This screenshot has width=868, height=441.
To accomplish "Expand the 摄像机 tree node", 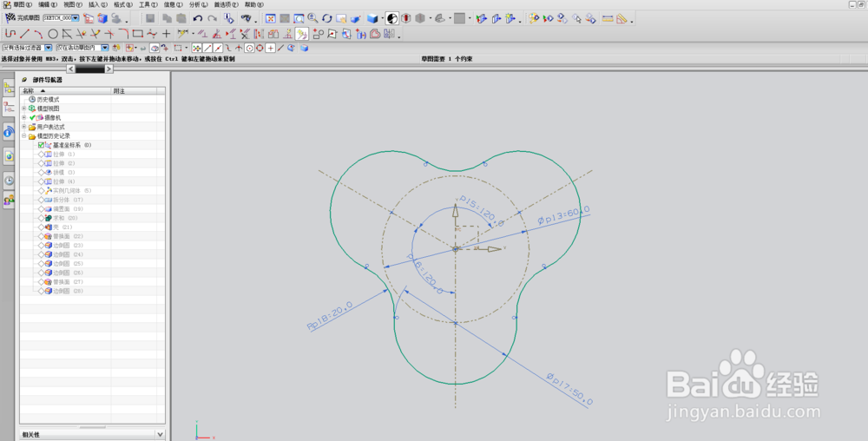I will pyautogui.click(x=23, y=117).
